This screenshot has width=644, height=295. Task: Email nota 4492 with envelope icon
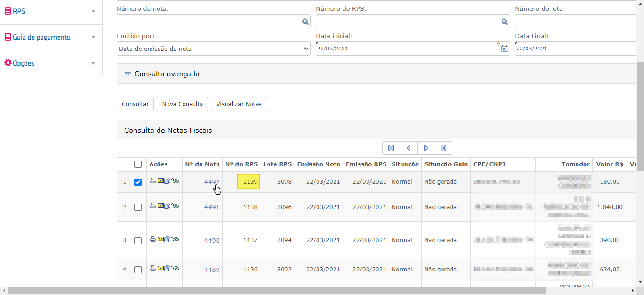point(160,180)
